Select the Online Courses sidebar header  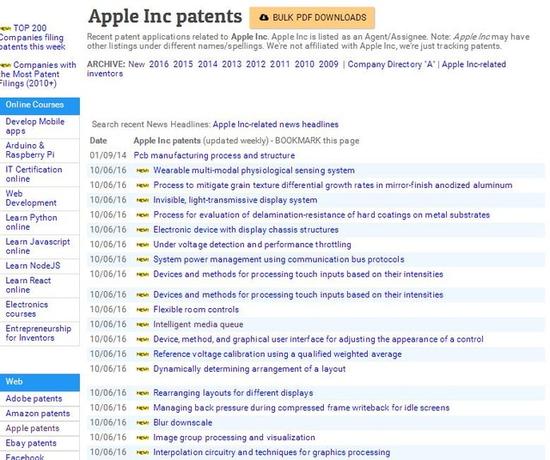click(40, 105)
